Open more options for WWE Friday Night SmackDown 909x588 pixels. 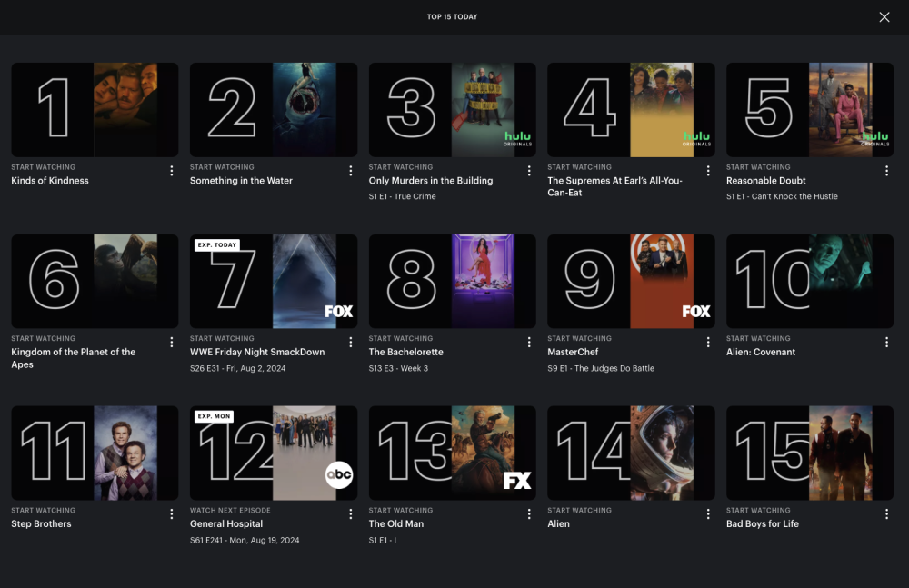pyautogui.click(x=350, y=342)
